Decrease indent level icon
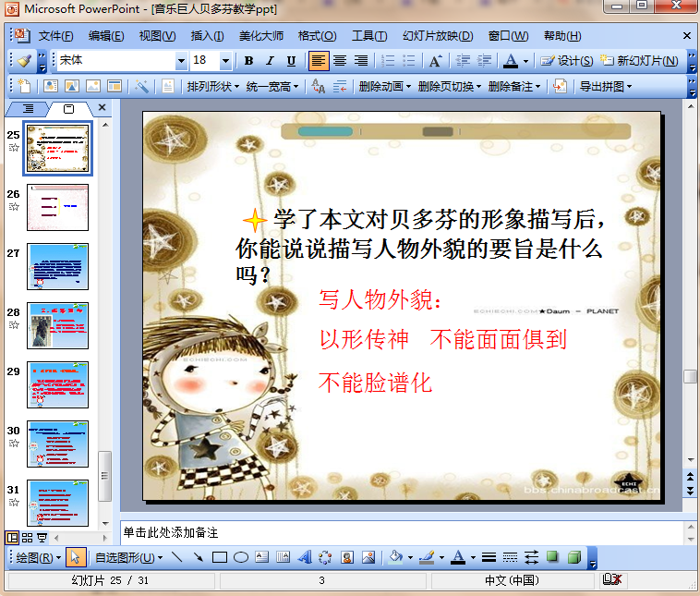 point(463,61)
